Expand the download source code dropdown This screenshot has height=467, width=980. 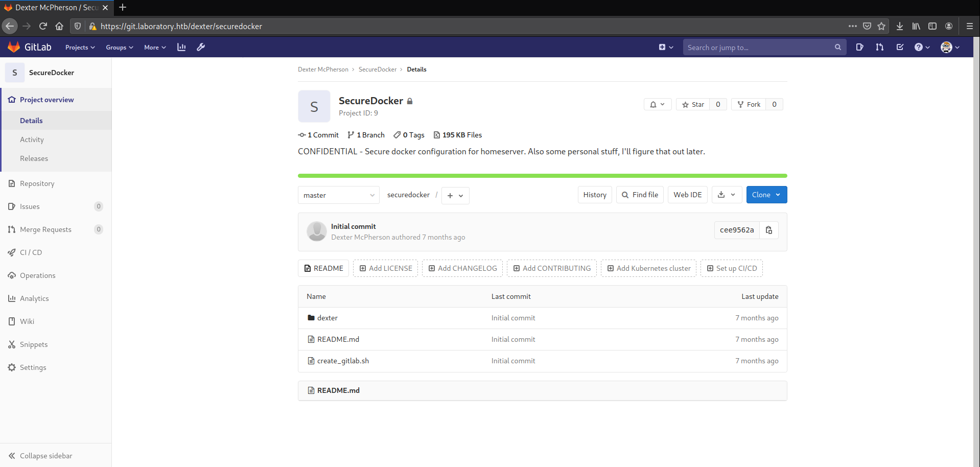tap(726, 195)
